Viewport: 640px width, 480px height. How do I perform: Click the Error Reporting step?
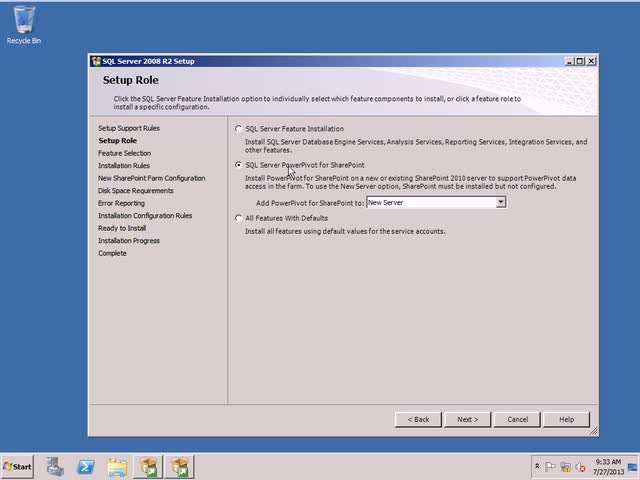pos(121,203)
